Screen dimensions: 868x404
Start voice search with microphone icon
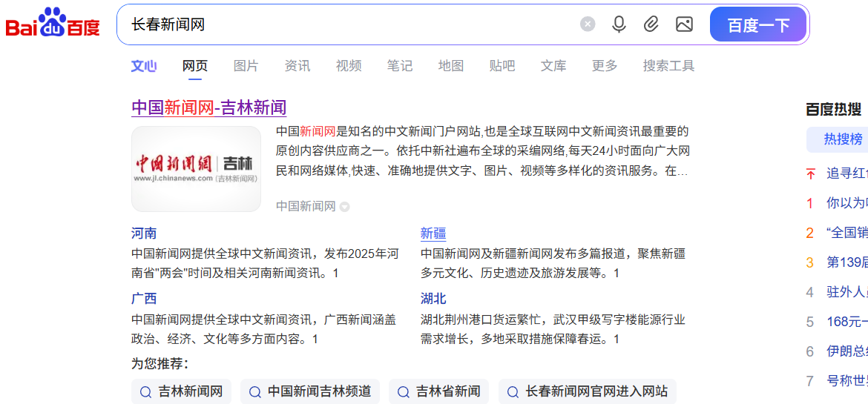619,24
